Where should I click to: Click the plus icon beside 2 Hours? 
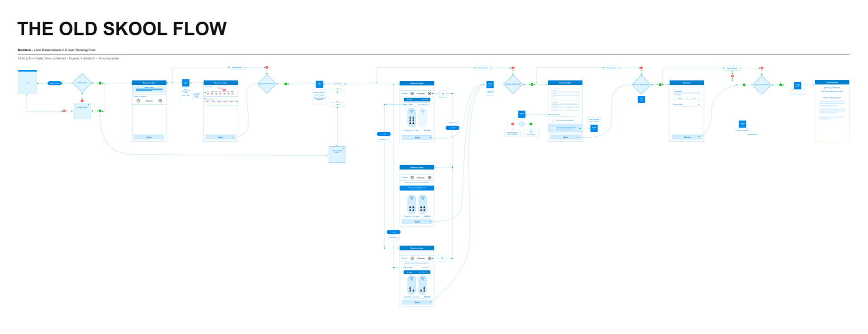coord(160,101)
